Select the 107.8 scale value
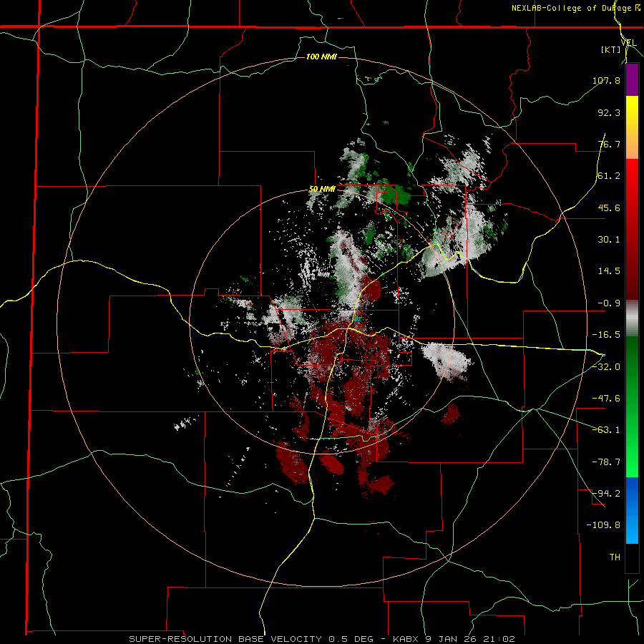 tap(606, 80)
